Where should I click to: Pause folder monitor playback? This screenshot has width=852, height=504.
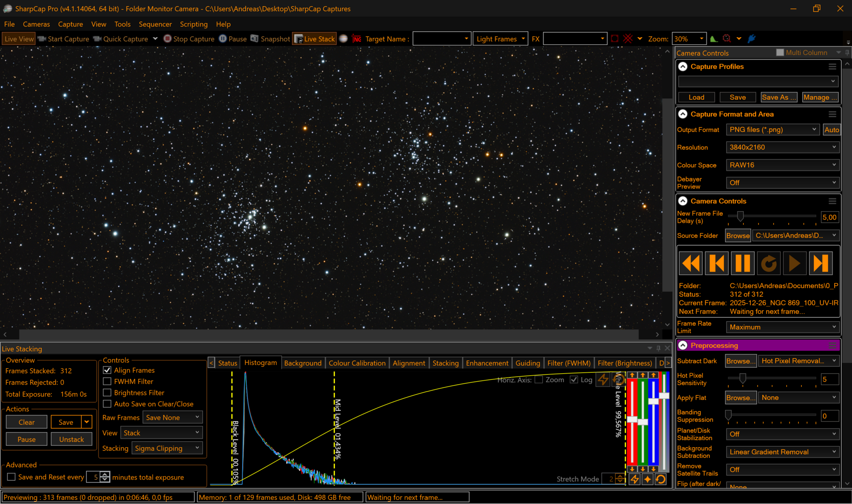(x=742, y=264)
